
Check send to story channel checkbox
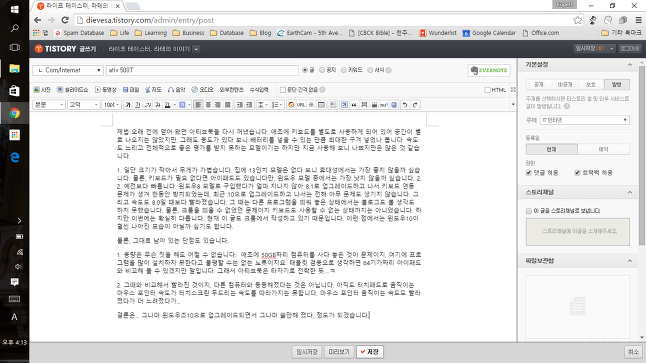coord(529,211)
